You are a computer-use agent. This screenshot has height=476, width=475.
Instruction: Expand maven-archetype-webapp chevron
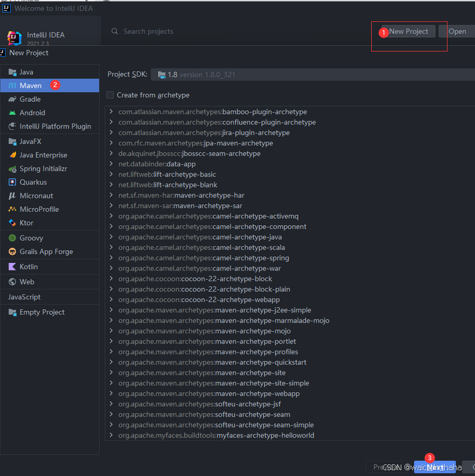pos(111,393)
